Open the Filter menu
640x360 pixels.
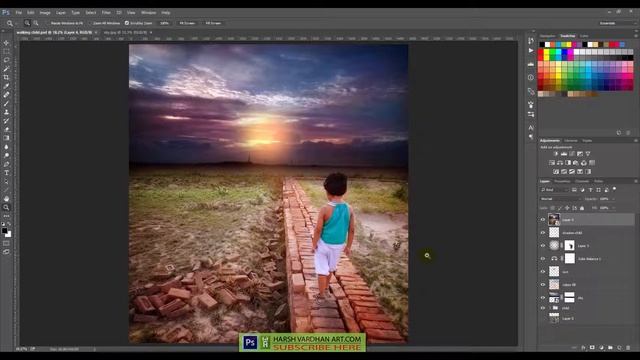(x=106, y=13)
